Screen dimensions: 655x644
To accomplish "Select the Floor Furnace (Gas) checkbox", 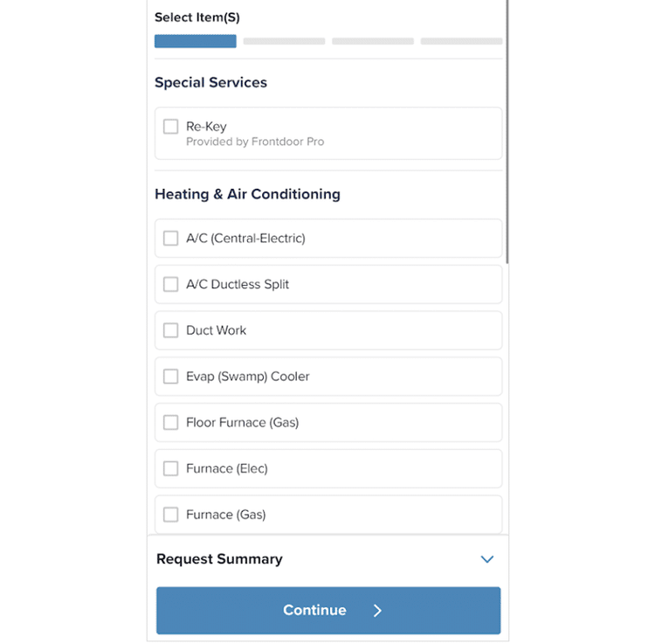I will point(171,423).
